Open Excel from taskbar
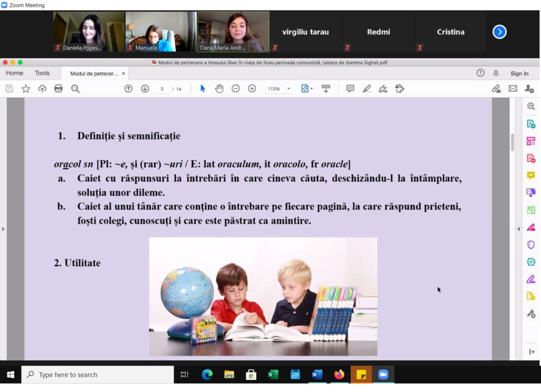This screenshot has height=392, width=541. pos(273,375)
